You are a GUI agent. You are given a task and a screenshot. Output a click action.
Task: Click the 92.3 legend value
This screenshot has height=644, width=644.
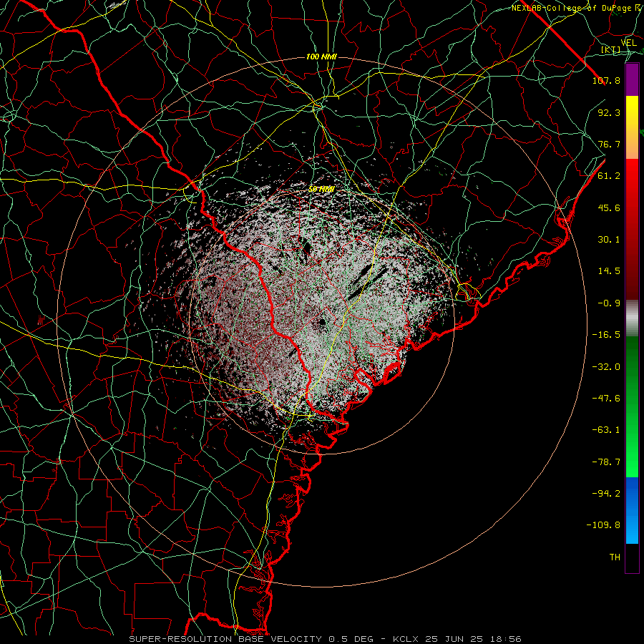pos(609,112)
